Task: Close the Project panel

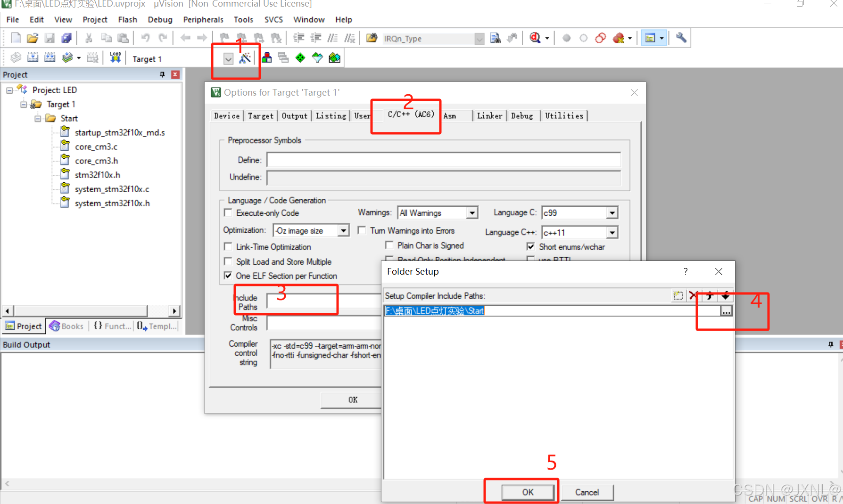Action: coord(175,74)
